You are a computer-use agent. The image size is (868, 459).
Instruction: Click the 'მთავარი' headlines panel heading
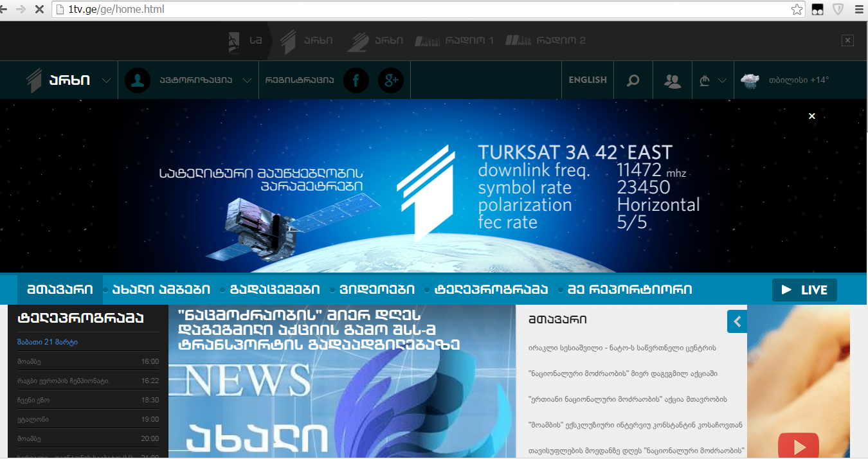click(557, 319)
